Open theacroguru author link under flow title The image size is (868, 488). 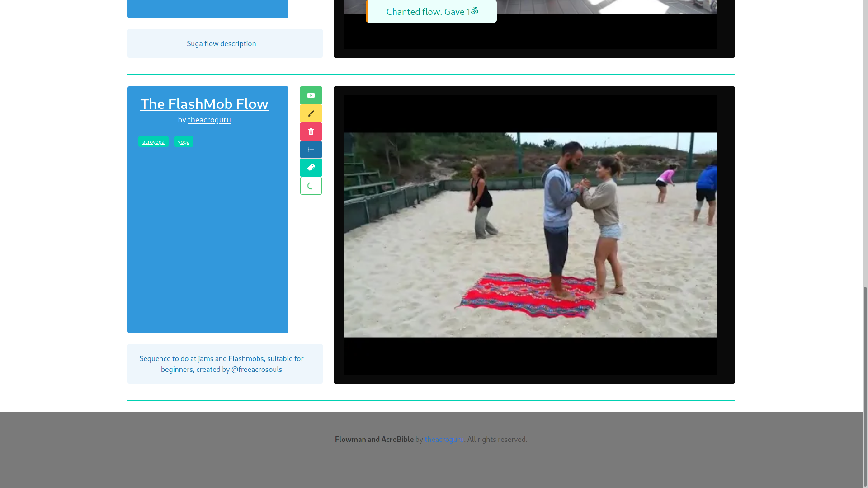coord(209,120)
